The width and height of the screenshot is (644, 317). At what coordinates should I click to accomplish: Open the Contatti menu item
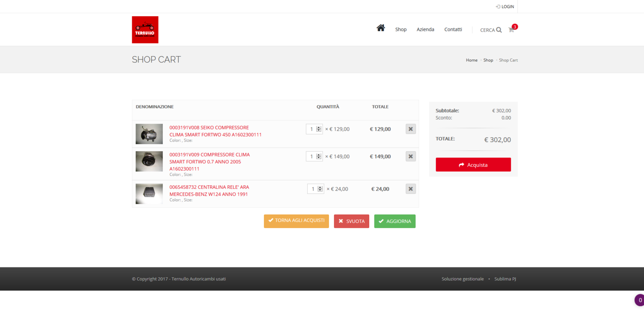coord(453,30)
